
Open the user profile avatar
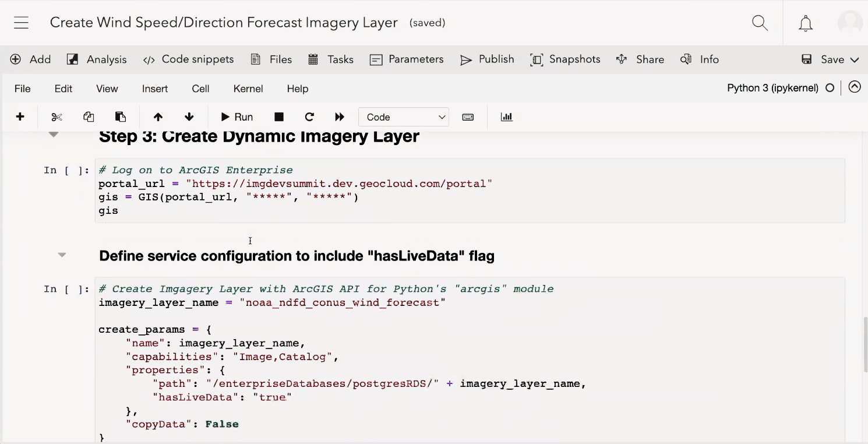[850, 23]
